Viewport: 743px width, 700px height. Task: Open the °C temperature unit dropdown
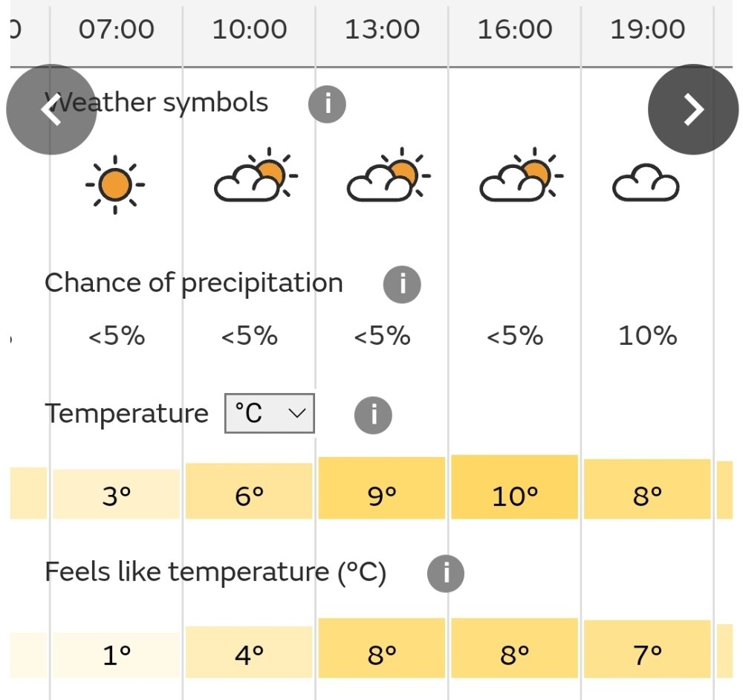click(x=269, y=413)
